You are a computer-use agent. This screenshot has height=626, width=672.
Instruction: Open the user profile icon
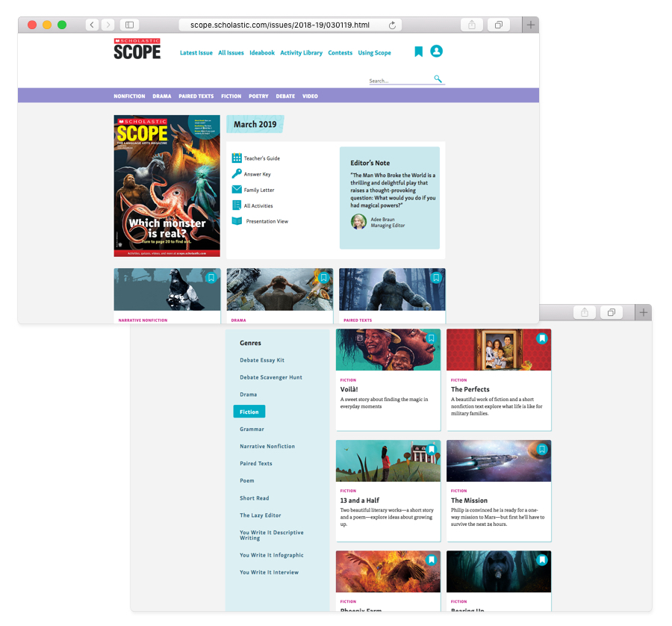coord(436,51)
